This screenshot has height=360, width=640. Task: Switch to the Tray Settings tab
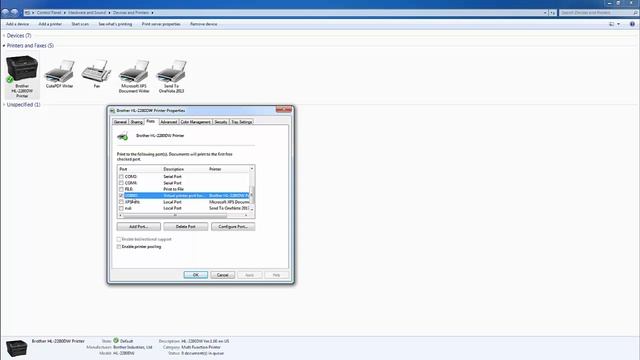click(x=242, y=122)
